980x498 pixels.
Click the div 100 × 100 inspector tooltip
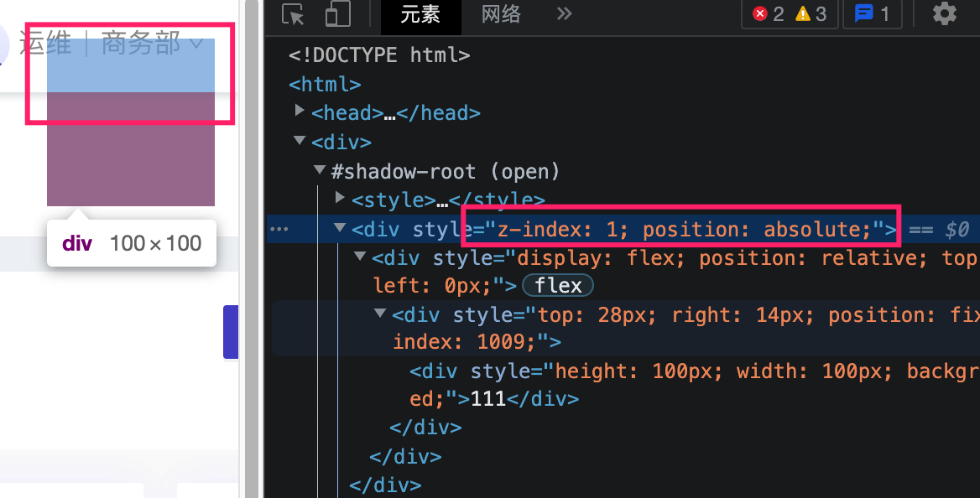coord(131,243)
